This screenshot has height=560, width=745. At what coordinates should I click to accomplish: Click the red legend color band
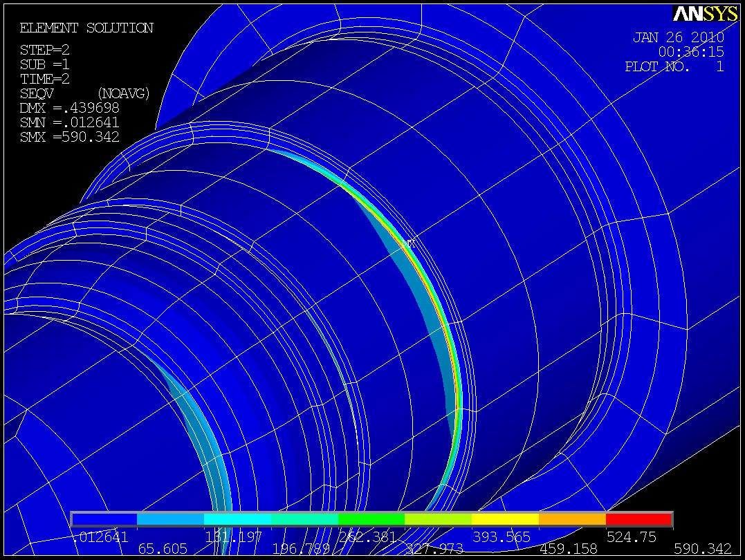point(638,519)
